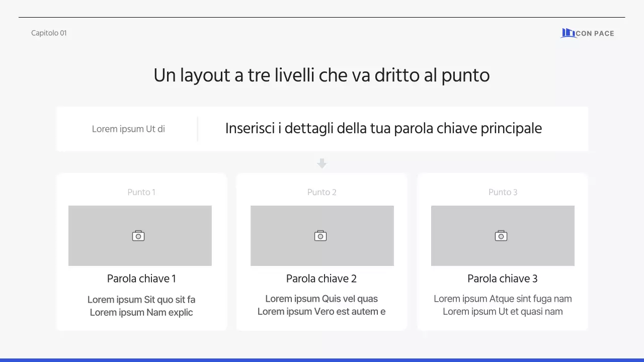The height and width of the screenshot is (362, 644).
Task: Select the Lorem ipsum Ut di text box
Action: pyautogui.click(x=128, y=129)
